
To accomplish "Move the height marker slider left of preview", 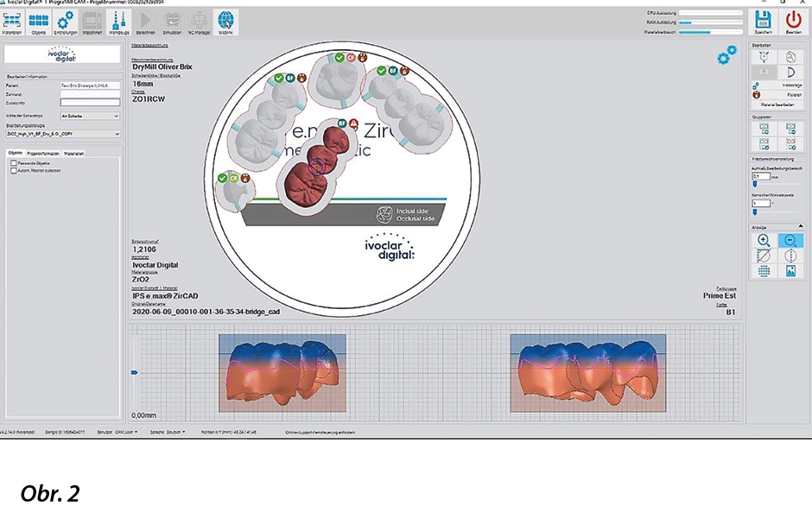I will pos(134,373).
